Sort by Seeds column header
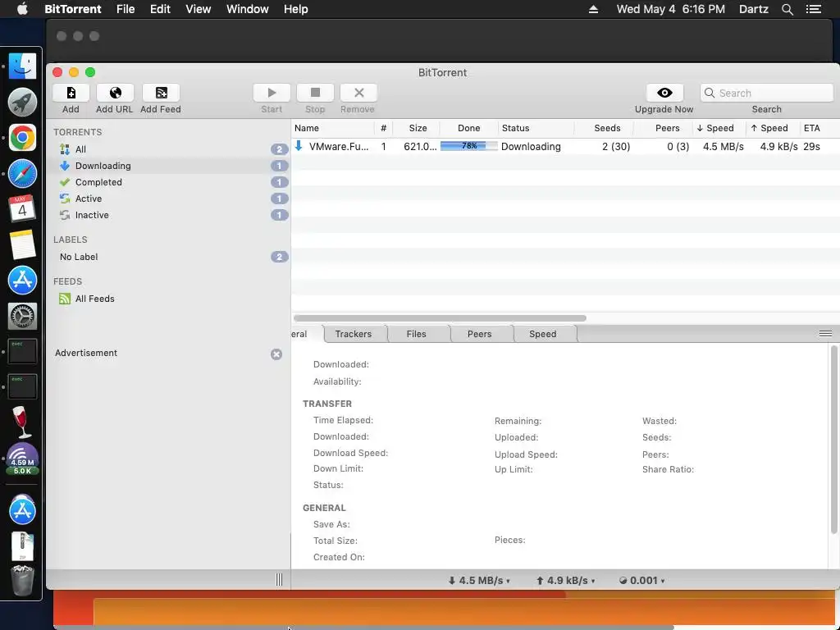The height and width of the screenshot is (630, 840). pos(604,128)
